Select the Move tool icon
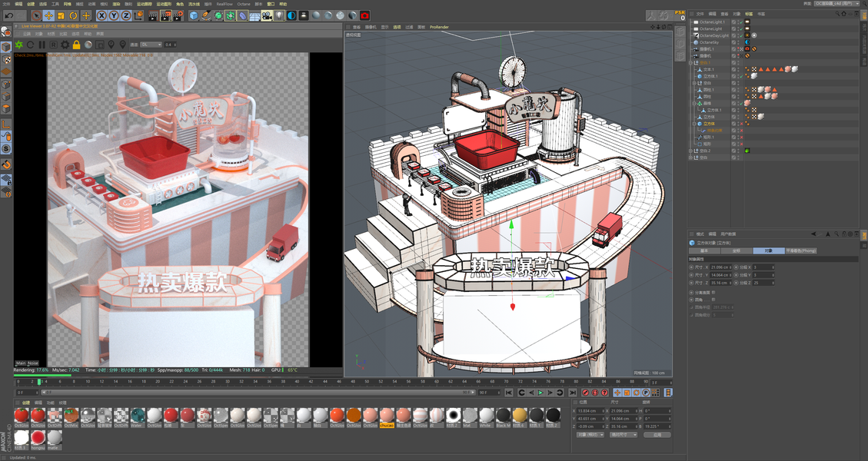This screenshot has width=868, height=461. pos(48,15)
